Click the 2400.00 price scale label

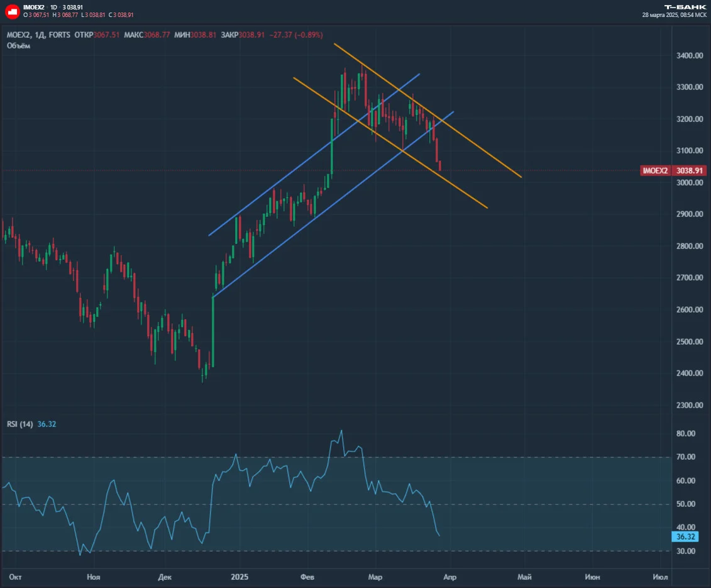[690, 373]
